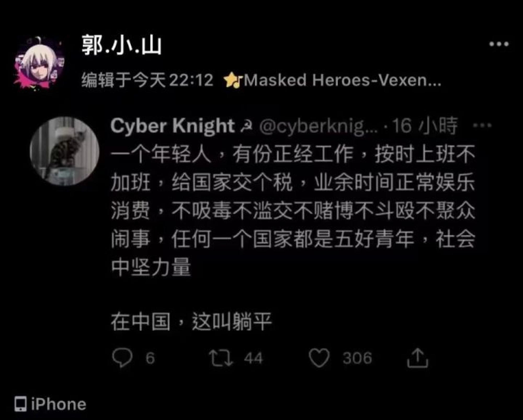Expand the tweet's three-dot options menu
523x420 pixels.
[482, 126]
